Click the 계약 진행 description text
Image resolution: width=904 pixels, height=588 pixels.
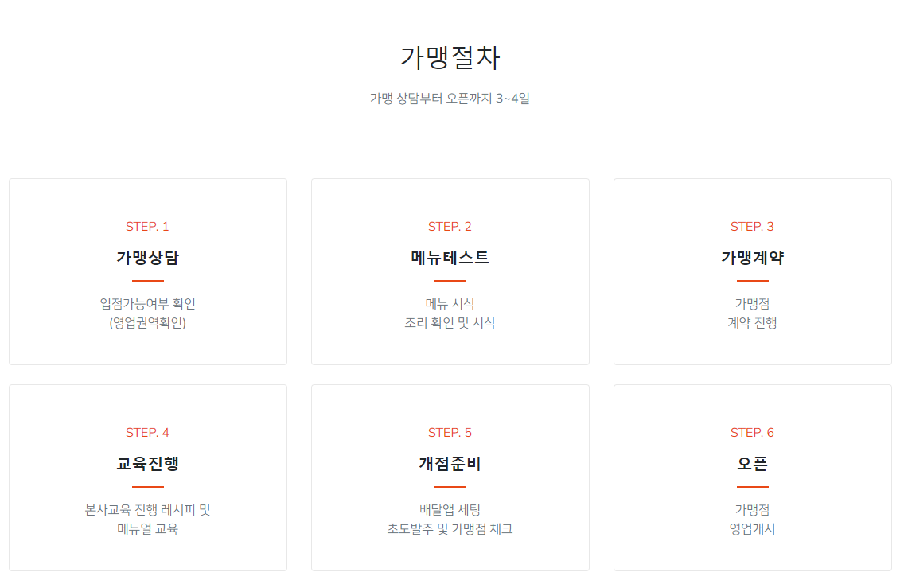coord(752,323)
